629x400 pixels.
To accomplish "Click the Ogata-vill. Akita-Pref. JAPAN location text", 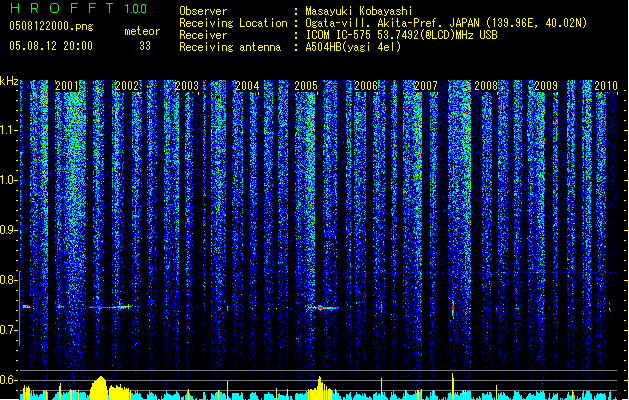I will pyautogui.click(x=446, y=23).
